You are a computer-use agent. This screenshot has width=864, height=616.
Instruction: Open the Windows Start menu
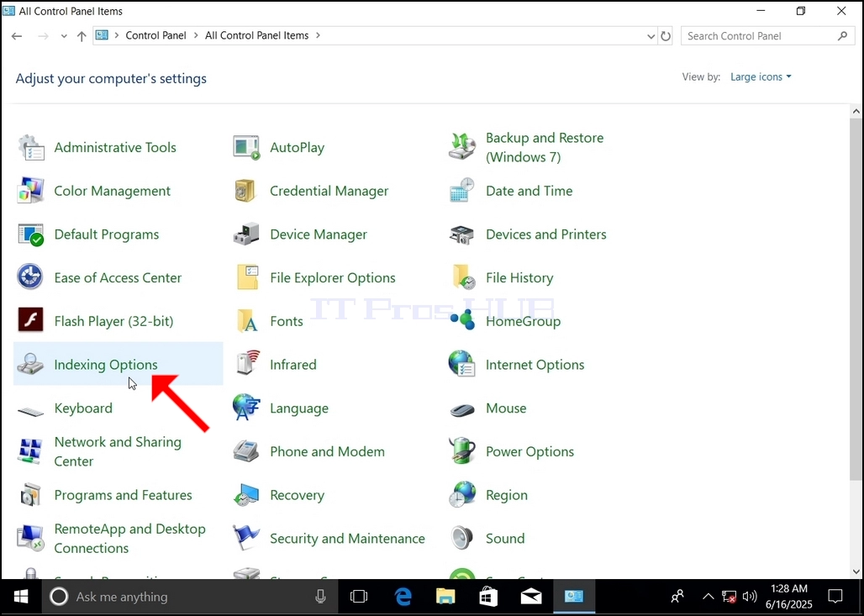point(21,597)
